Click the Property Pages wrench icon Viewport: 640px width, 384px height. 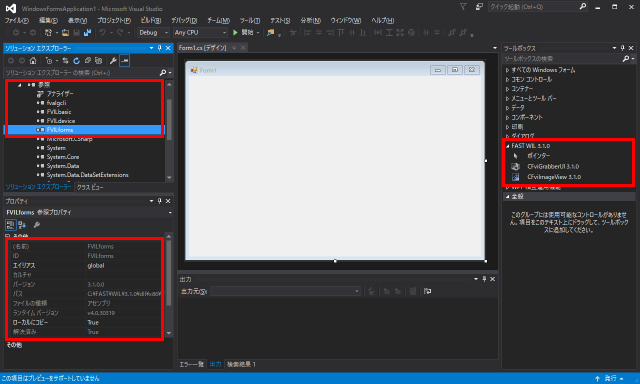(37, 225)
